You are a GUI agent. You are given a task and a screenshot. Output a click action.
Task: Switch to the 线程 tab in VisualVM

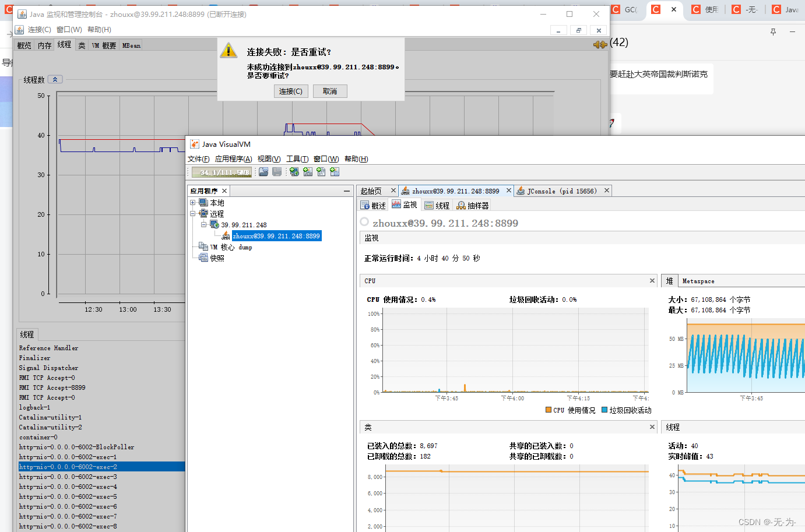pos(436,205)
